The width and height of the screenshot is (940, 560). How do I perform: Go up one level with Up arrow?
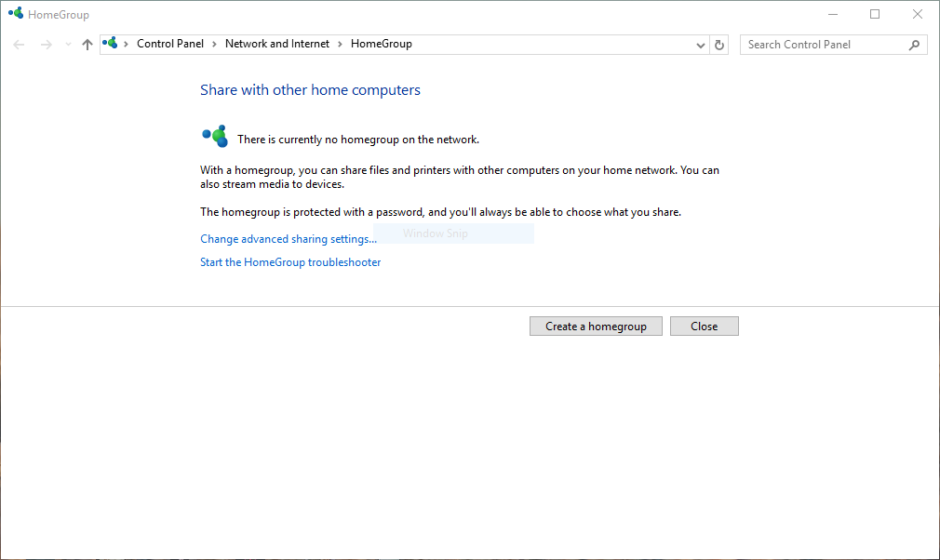click(x=87, y=45)
